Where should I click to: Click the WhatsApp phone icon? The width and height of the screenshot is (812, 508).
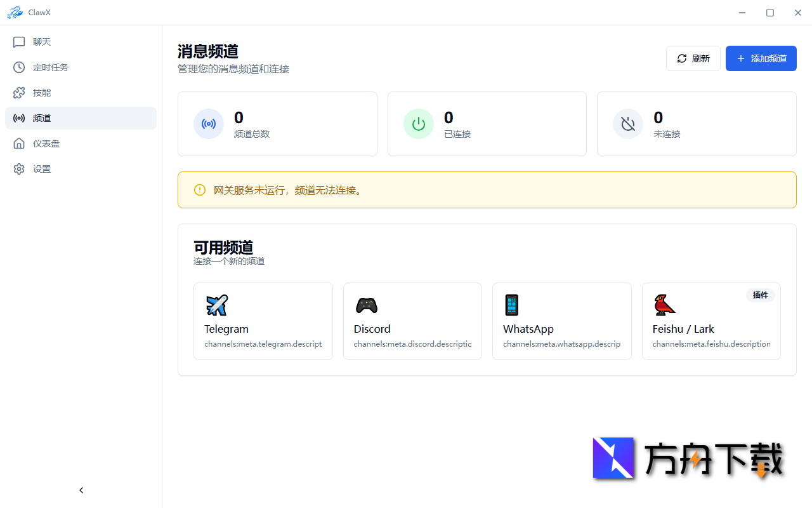pos(511,305)
